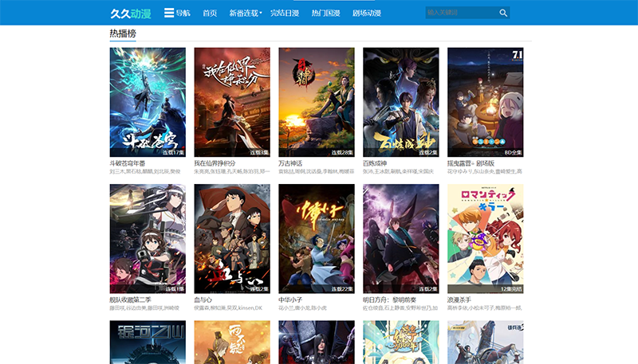Open the 热门国漫 nav item

[x=325, y=13]
